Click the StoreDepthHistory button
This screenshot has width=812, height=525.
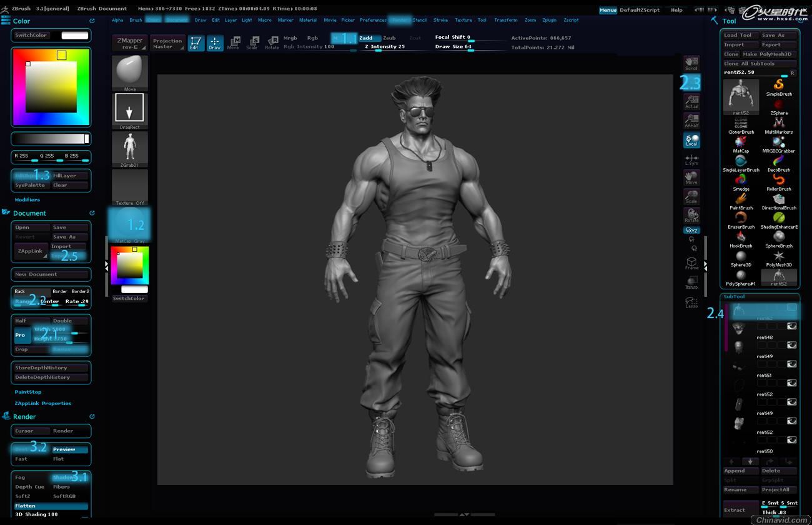pyautogui.click(x=51, y=368)
